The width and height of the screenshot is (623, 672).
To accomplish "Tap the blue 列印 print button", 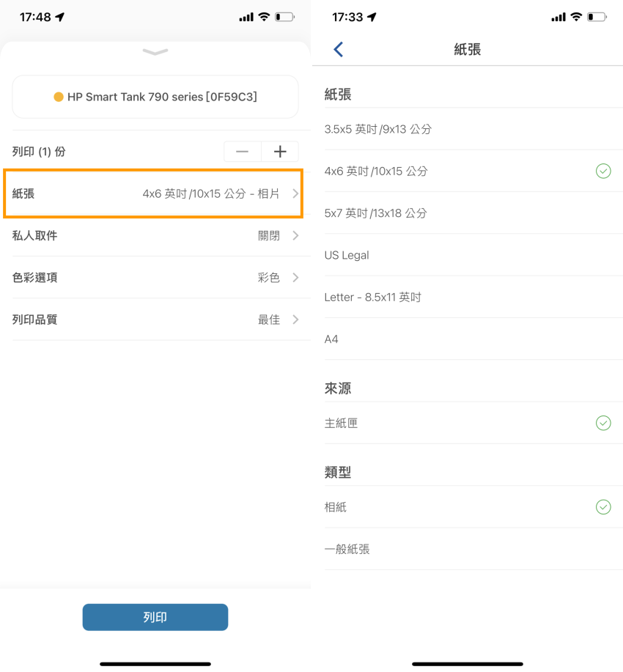I will [x=155, y=617].
